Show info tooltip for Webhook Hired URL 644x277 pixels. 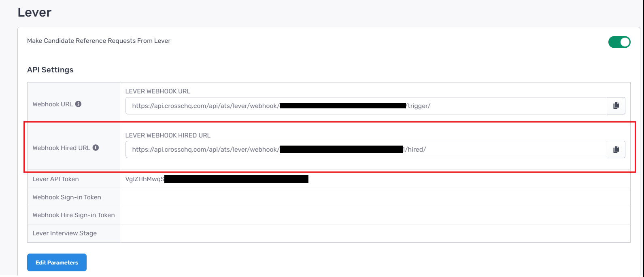click(96, 148)
